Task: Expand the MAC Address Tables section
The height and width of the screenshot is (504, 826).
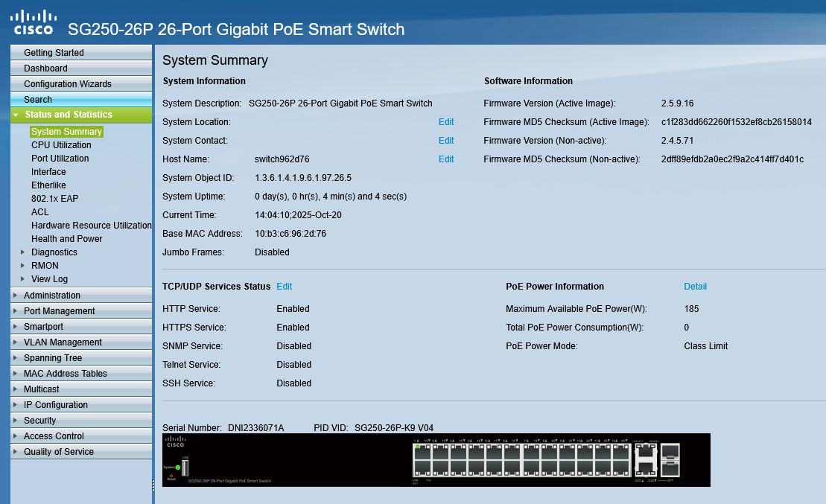Action: pos(81,374)
